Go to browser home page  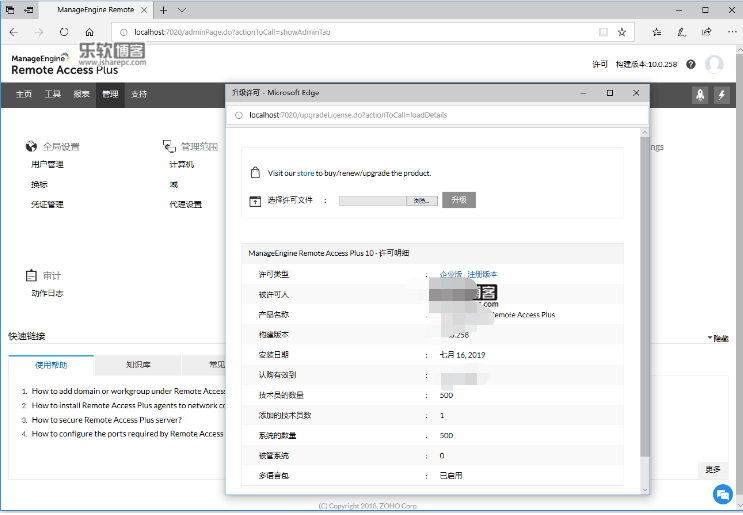(89, 32)
